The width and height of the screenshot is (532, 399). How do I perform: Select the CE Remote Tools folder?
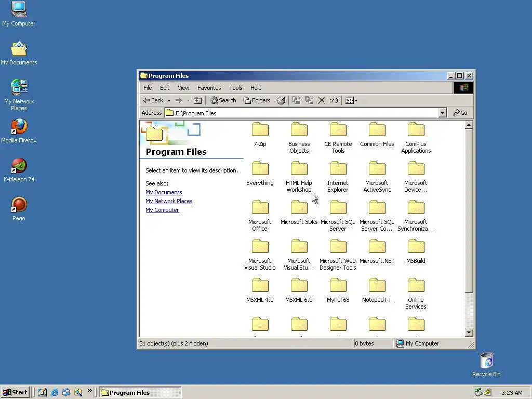338,138
